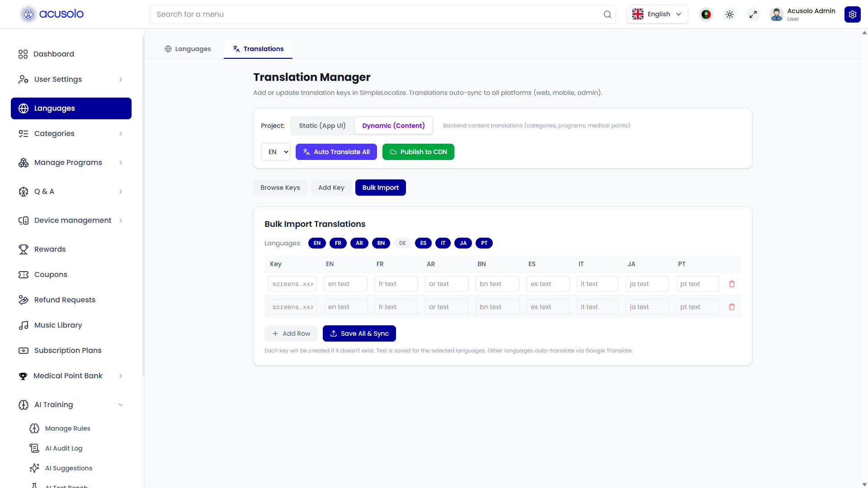Toggle the AR language chip
The image size is (868, 488).
(359, 243)
